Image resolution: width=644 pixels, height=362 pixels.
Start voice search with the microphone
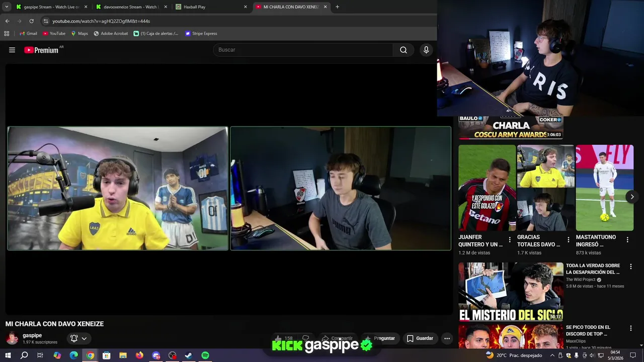click(426, 50)
